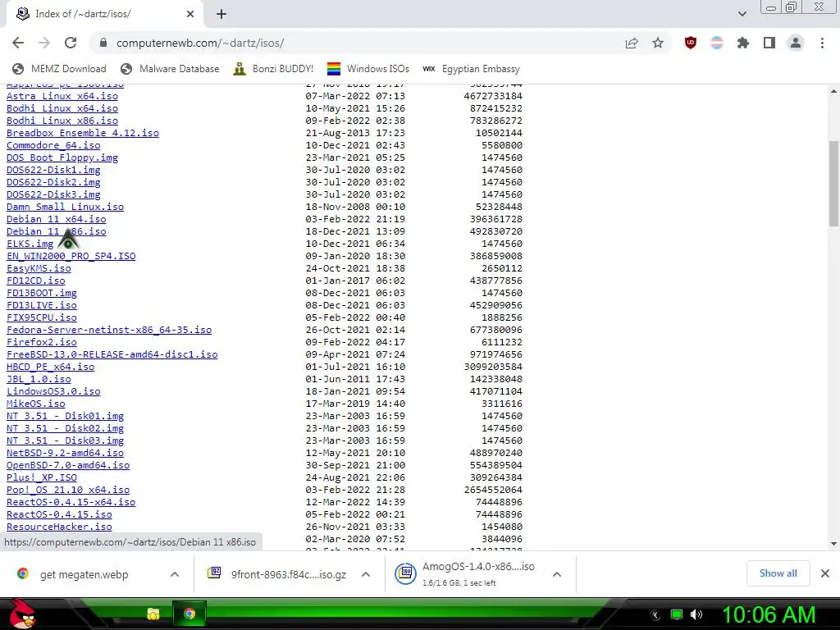Select the Index of /~dartz/isos/ tab

[x=104, y=14]
